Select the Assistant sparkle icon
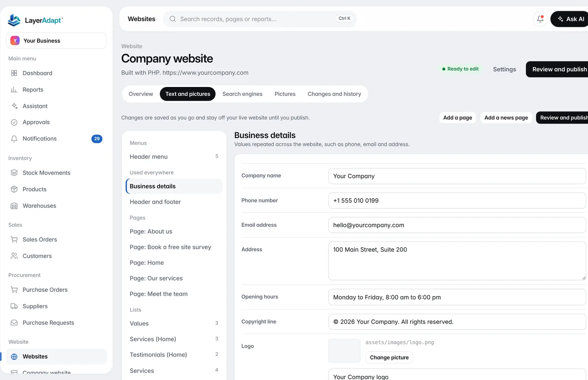This screenshot has width=588, height=380. tap(14, 106)
